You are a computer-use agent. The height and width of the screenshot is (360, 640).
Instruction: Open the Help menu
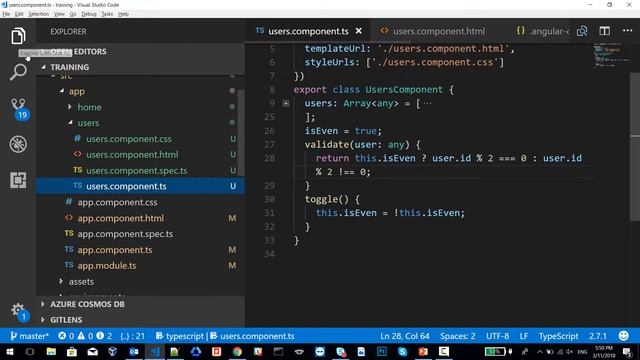point(123,14)
